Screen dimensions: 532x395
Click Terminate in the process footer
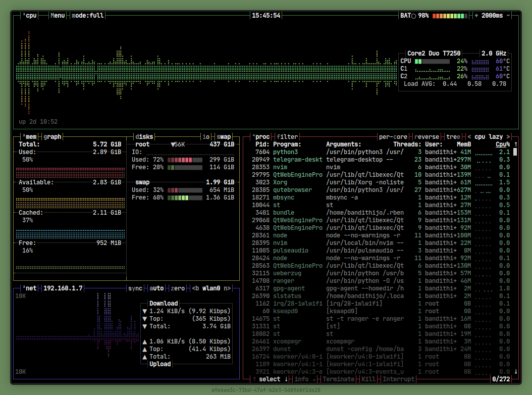pos(338,379)
